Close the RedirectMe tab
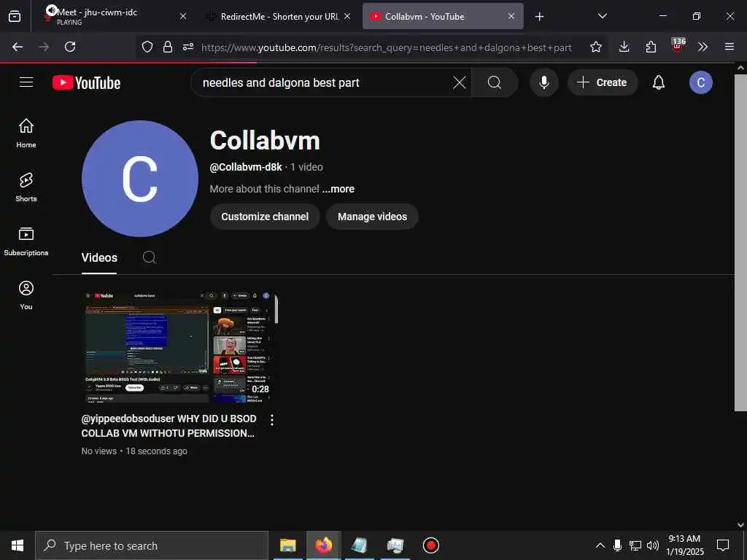This screenshot has height=560, width=747. 347,16
